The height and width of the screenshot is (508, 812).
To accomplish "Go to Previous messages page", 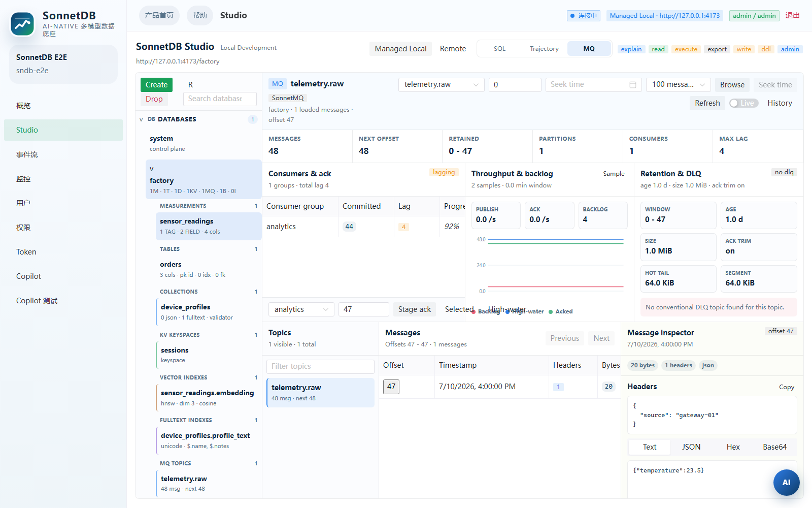I will pos(564,338).
